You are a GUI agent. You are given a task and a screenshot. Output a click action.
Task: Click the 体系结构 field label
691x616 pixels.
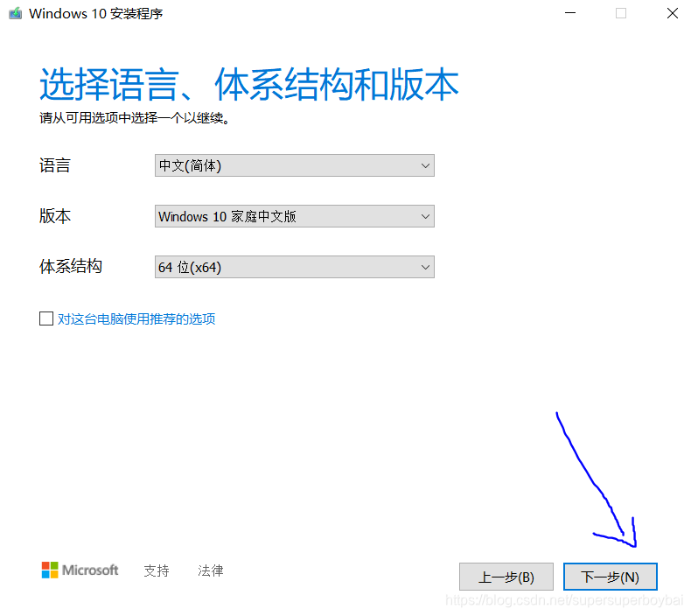click(x=71, y=266)
